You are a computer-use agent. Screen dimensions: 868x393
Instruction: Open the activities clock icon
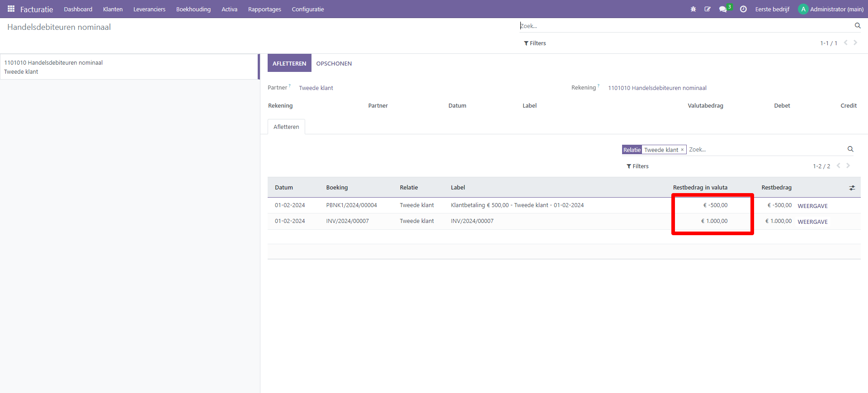(x=743, y=9)
